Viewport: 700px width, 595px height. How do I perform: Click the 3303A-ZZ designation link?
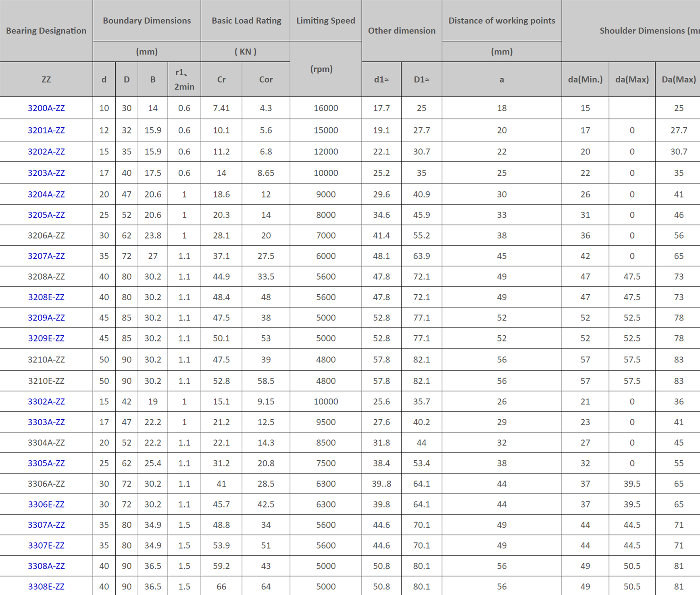[46, 422]
